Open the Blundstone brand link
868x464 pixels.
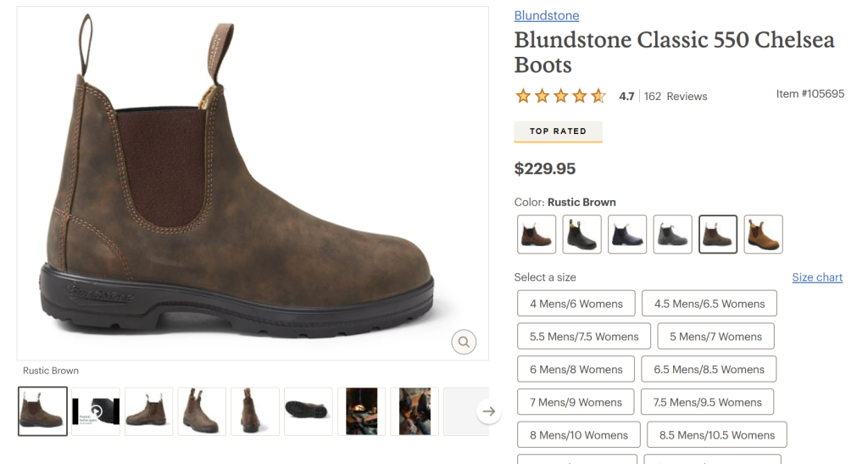click(x=547, y=16)
